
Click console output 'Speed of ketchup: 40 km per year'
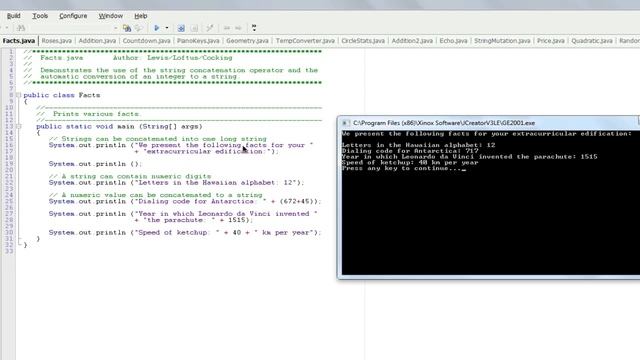click(x=410, y=162)
